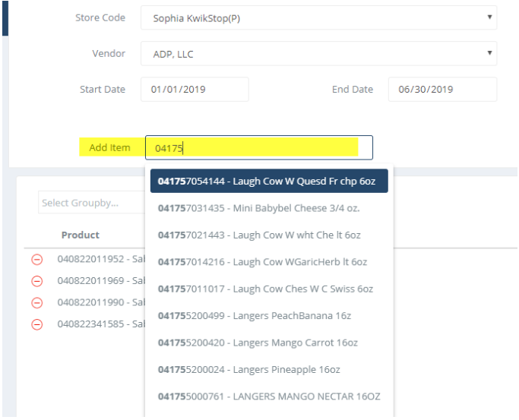Pick Langers PeachBanana 16z suggestion

269,316
